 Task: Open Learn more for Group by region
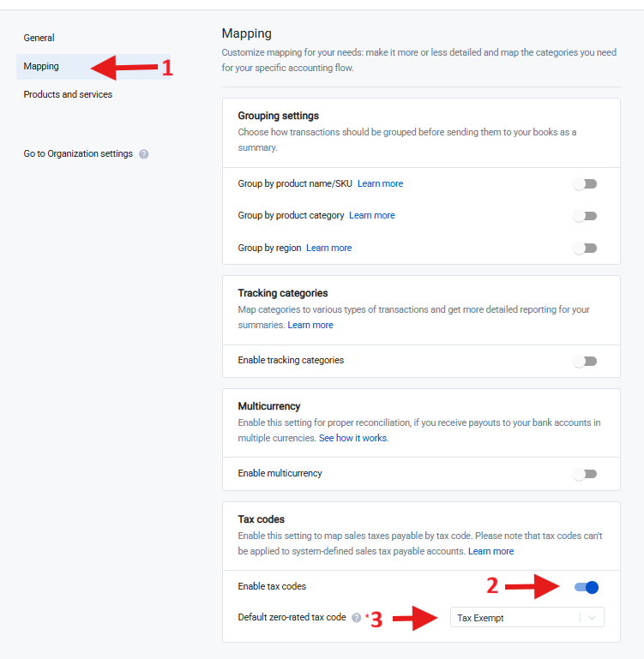click(328, 248)
